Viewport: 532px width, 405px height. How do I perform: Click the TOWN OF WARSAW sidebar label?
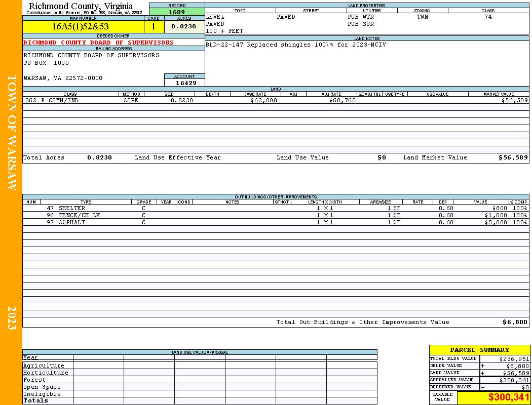click(x=12, y=133)
